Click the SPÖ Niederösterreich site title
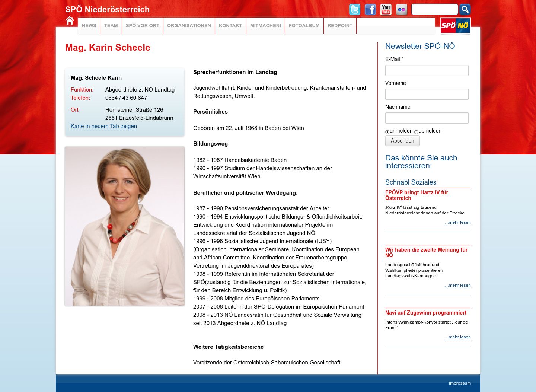This screenshot has height=392, width=536. tap(107, 10)
